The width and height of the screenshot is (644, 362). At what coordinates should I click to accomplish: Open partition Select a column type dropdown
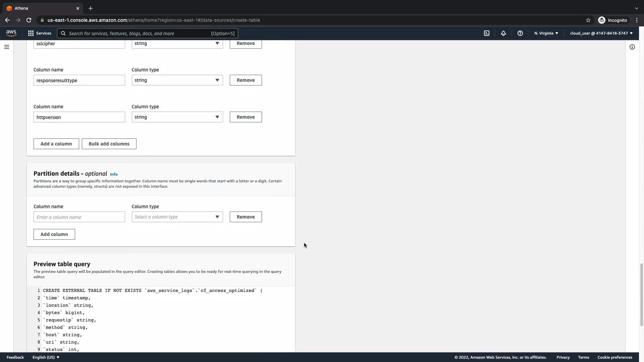pos(177,217)
